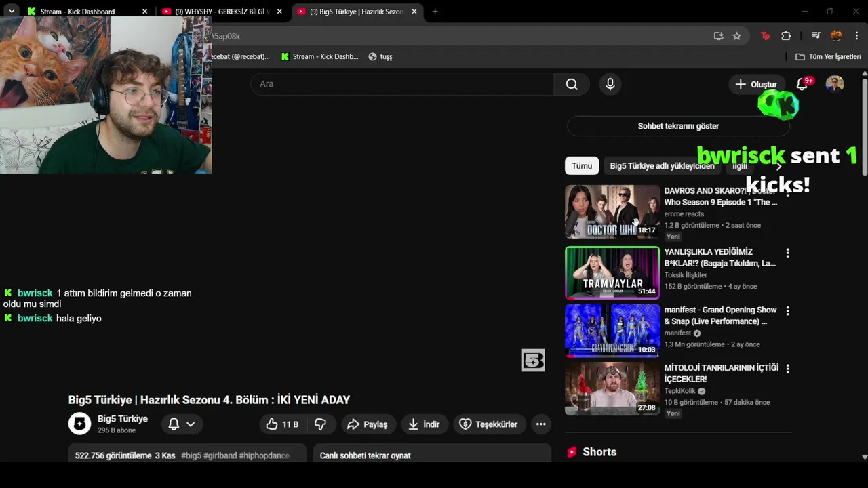Select Big5 Türkiye adlı yükleyiciden chip
The width and height of the screenshot is (868, 488).
pos(662,166)
